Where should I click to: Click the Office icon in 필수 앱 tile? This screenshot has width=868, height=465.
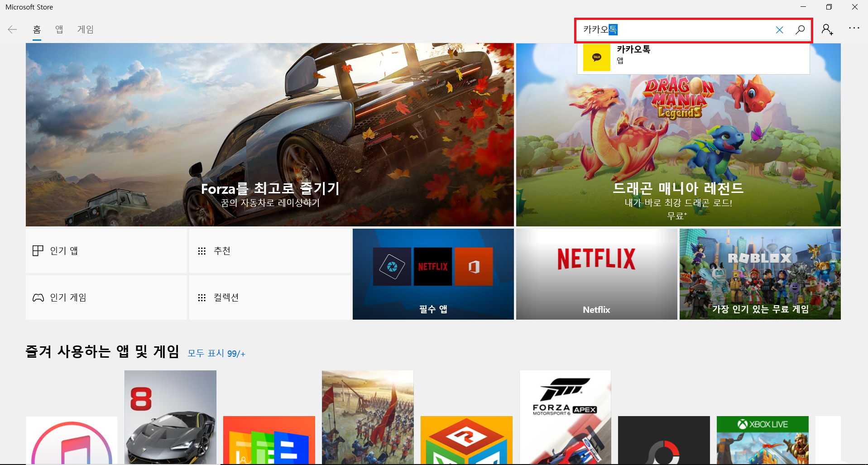click(x=474, y=266)
